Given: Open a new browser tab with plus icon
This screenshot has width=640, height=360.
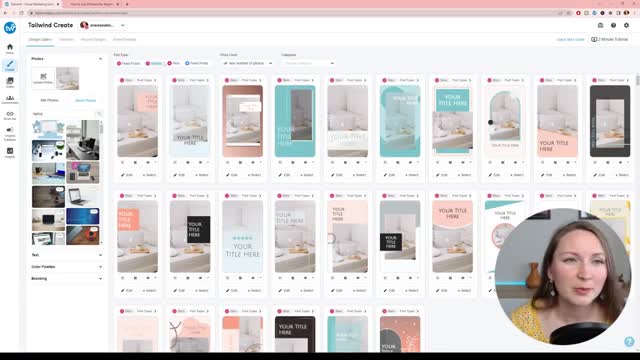Looking at the screenshot, I should (127, 4).
